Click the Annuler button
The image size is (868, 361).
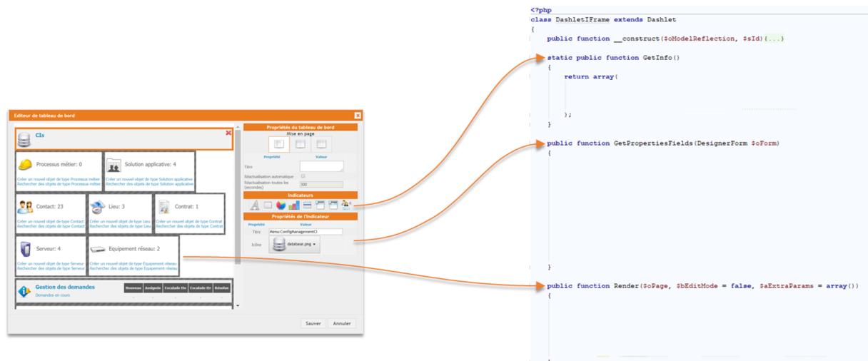[342, 323]
